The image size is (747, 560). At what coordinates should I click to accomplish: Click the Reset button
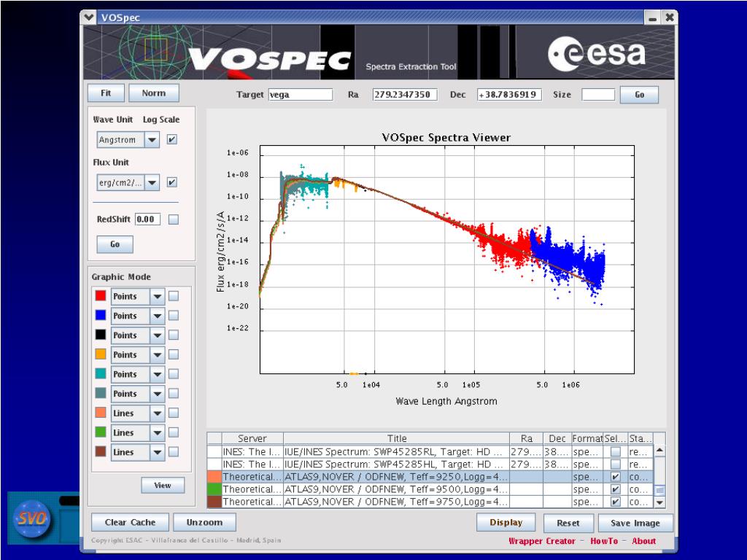tap(568, 523)
